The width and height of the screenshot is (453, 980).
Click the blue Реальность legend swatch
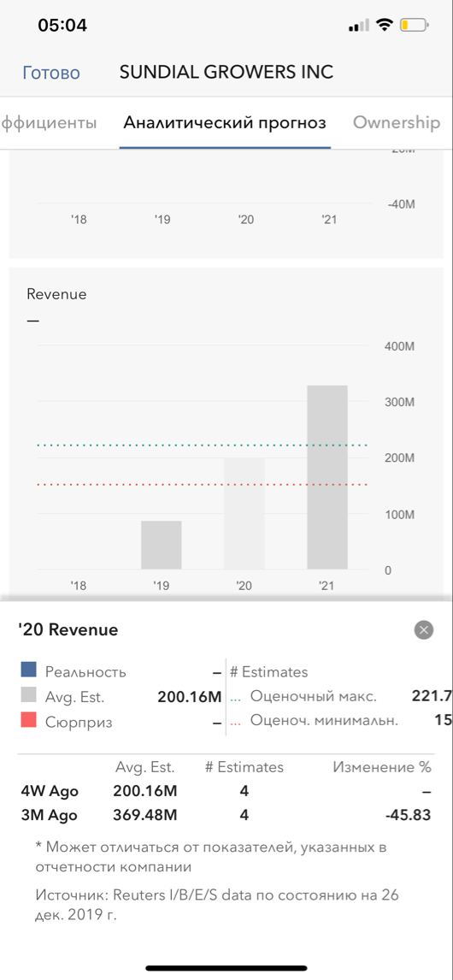29,671
